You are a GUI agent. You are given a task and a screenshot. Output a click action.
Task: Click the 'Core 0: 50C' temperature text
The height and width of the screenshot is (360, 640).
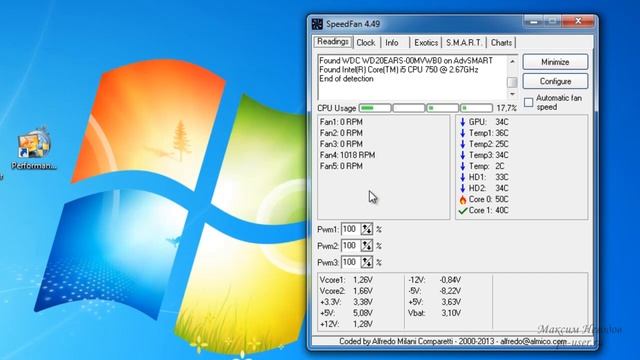click(x=488, y=199)
